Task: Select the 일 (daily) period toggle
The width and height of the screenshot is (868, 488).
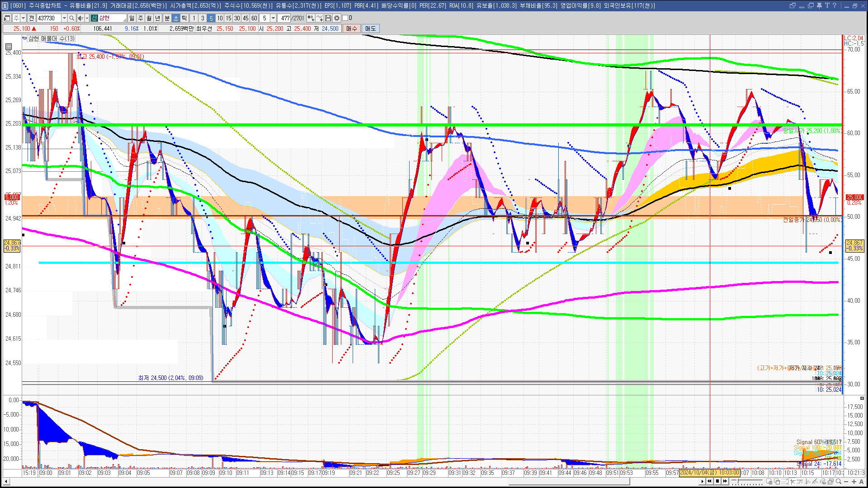Action: (132, 18)
